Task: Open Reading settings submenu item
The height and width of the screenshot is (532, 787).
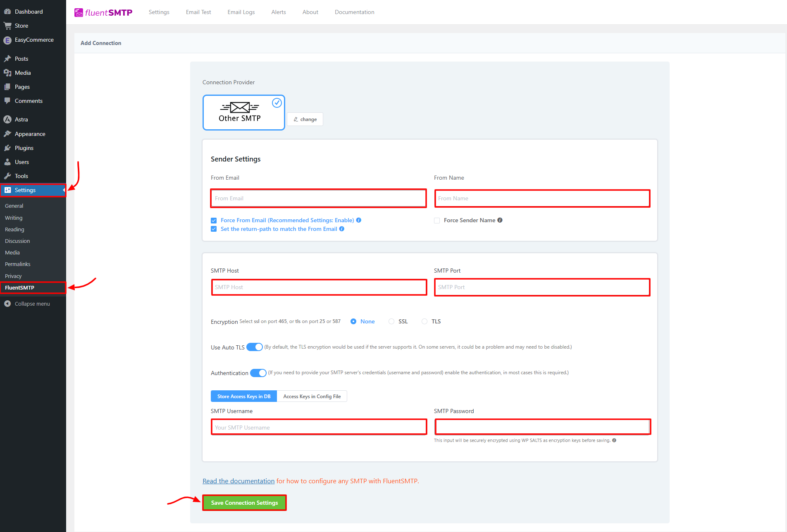Action: 14,229
